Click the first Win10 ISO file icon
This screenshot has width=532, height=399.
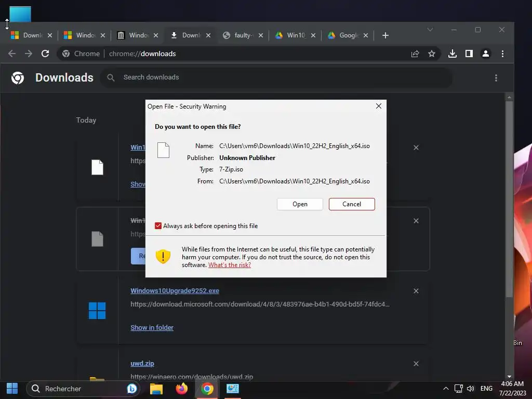pos(97,167)
